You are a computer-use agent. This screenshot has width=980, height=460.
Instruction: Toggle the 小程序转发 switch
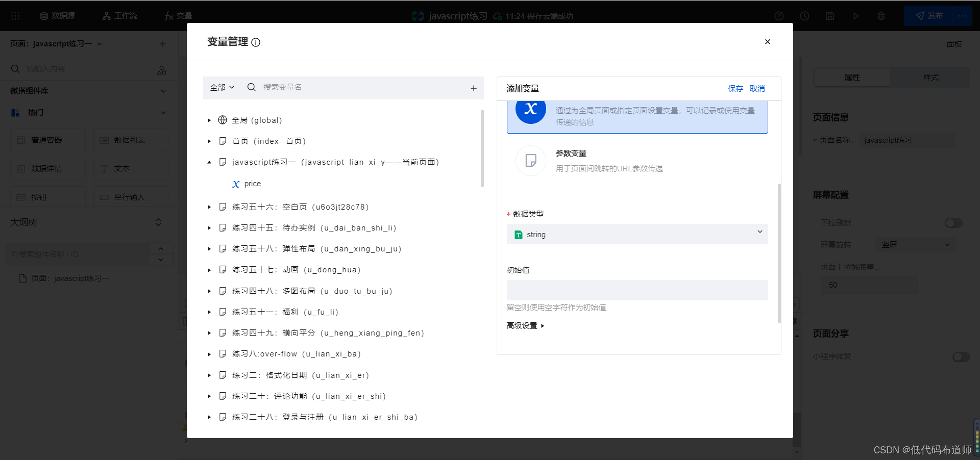pos(961,357)
